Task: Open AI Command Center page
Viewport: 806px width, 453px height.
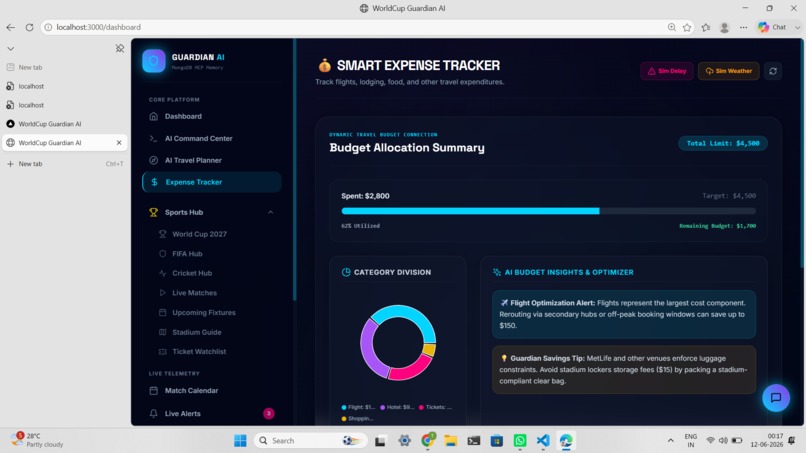Action: pyautogui.click(x=198, y=138)
